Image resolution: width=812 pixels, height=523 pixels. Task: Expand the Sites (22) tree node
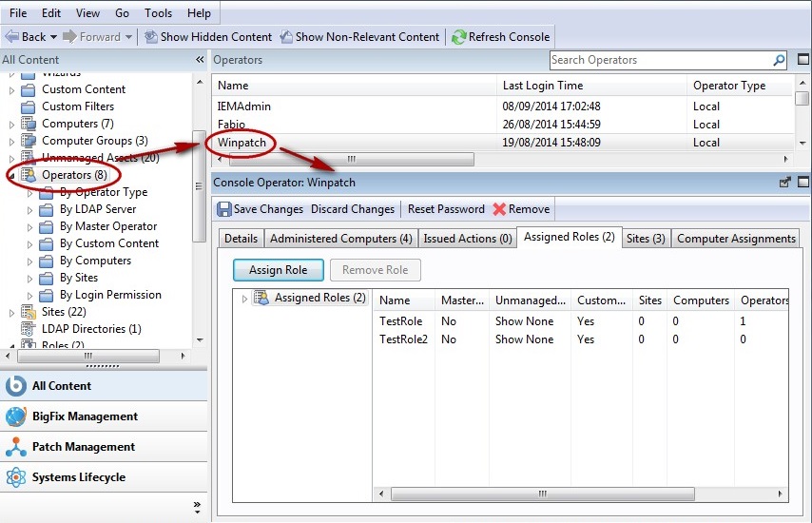(11, 312)
